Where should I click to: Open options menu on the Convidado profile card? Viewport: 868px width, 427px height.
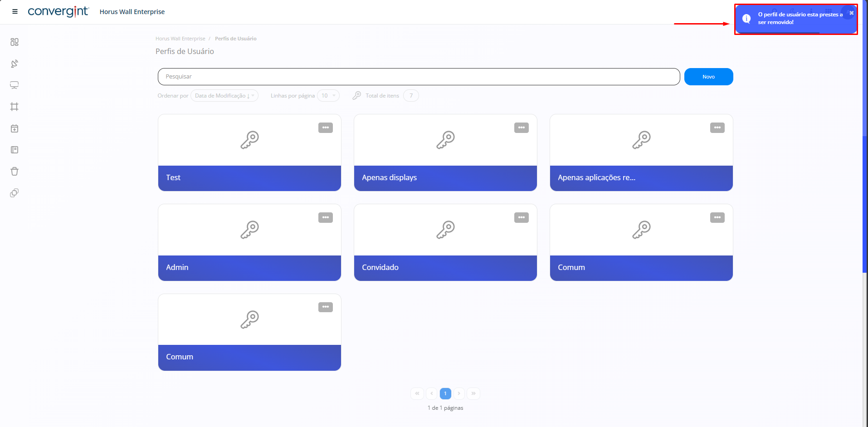(521, 217)
